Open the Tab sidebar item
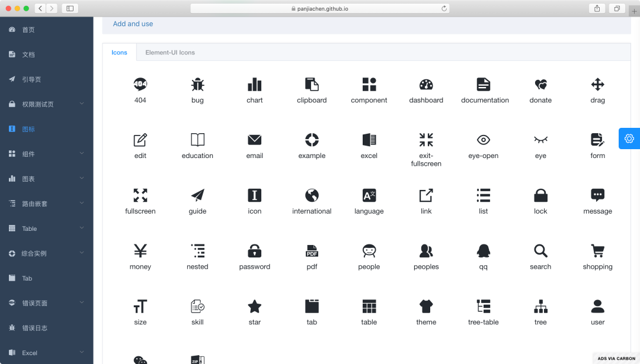 [x=47, y=278]
